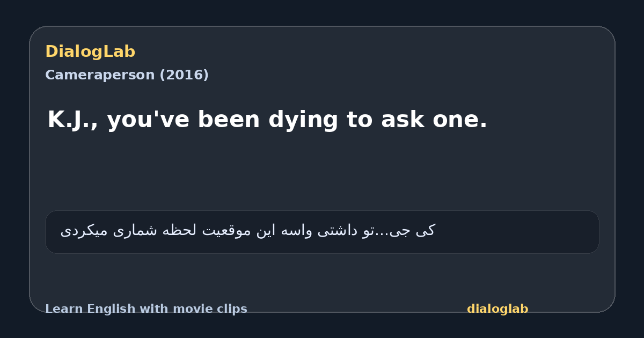The image size is (644, 338).
Task: Select the English sentence about dying to ask
Action: 267,120
